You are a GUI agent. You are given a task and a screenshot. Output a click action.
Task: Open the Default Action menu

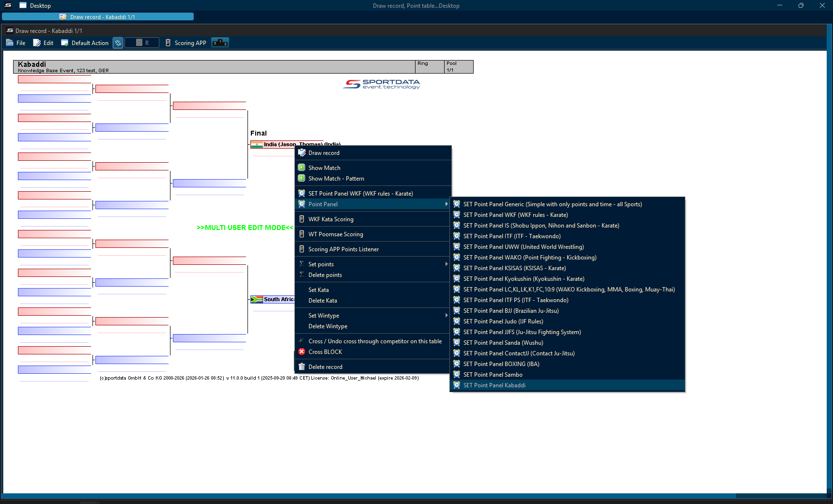pos(85,43)
